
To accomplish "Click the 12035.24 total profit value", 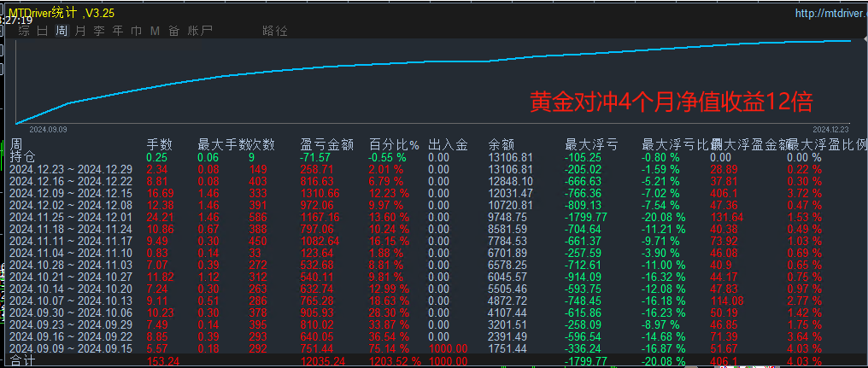I will [x=321, y=362].
